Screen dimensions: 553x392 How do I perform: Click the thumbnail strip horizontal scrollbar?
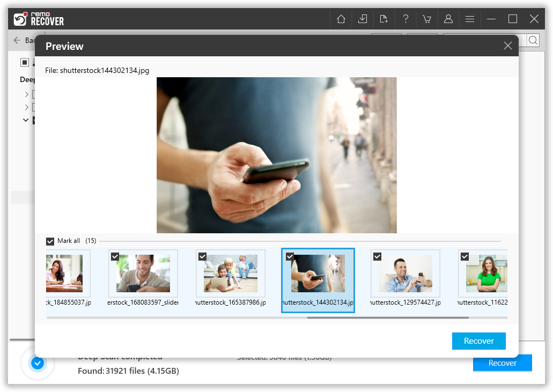click(387, 317)
